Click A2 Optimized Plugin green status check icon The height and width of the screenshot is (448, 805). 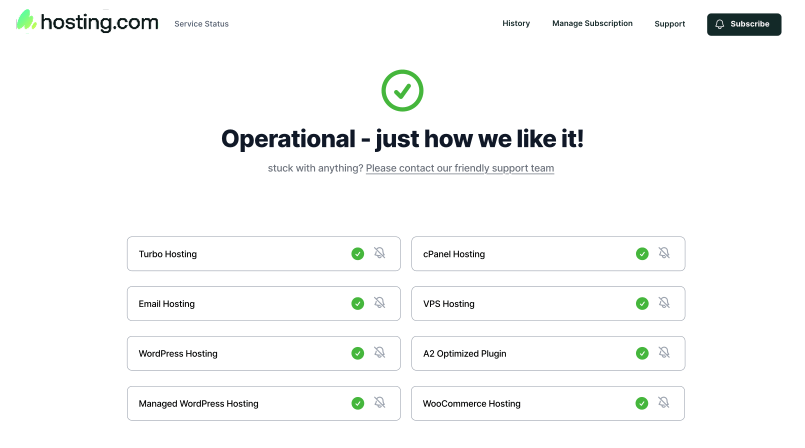point(642,353)
